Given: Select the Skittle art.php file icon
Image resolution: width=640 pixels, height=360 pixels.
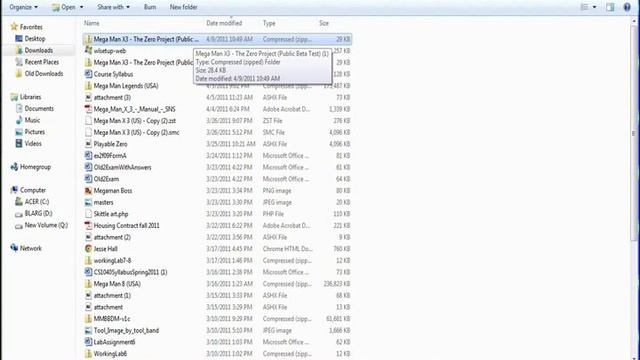Looking at the screenshot, I should (88, 214).
